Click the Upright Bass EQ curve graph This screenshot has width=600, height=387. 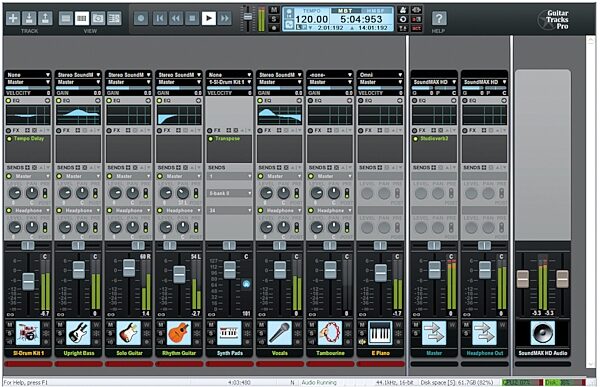pyautogui.click(x=78, y=116)
